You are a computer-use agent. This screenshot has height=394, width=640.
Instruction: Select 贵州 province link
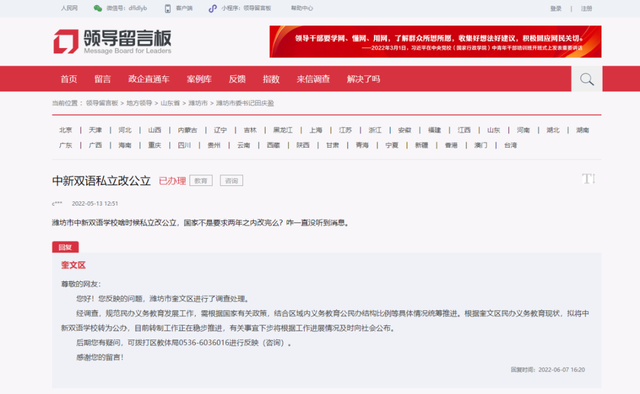(x=214, y=145)
